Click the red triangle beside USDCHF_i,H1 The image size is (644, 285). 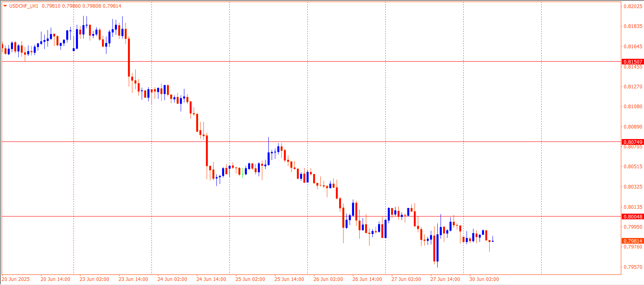click(x=5, y=6)
